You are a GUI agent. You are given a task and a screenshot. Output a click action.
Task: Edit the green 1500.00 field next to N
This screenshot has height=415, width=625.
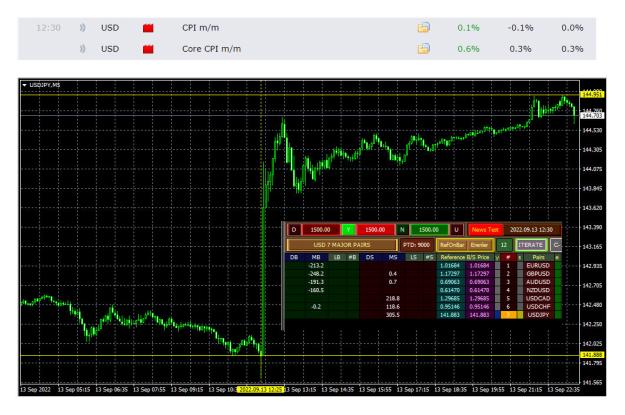pos(429,230)
